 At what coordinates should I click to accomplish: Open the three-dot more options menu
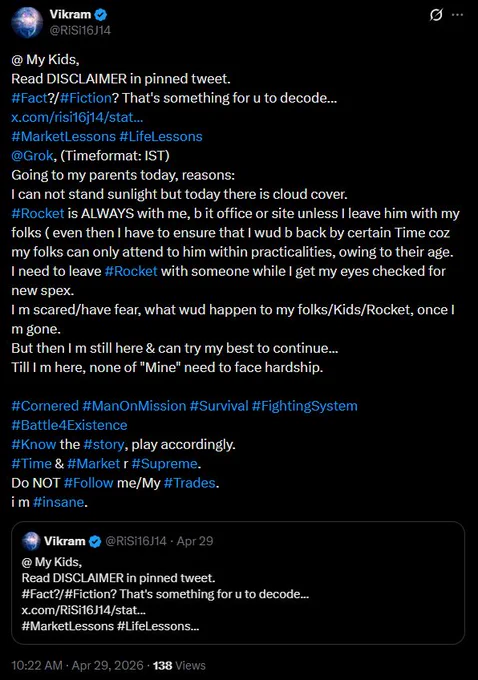[457, 15]
